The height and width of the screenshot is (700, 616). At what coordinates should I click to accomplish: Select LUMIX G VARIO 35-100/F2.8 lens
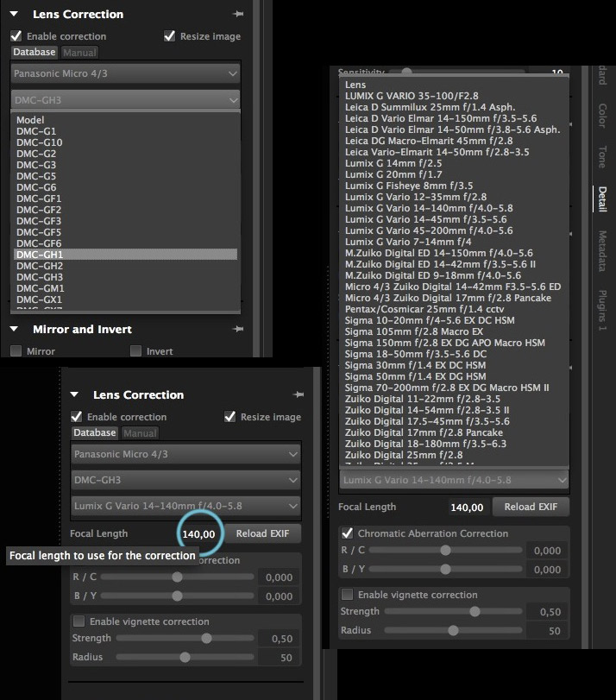point(455,96)
